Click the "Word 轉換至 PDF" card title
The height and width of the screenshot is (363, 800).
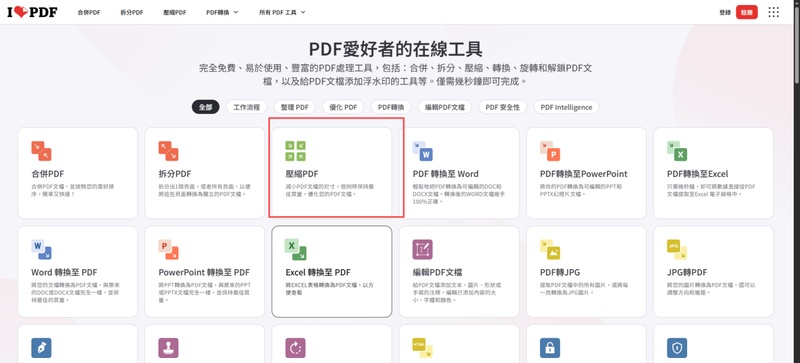[64, 272]
